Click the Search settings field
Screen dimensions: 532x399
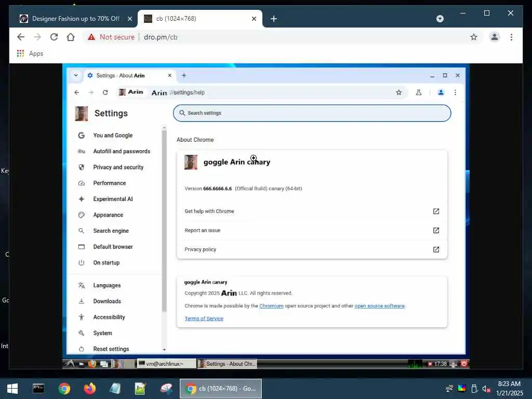point(312,113)
